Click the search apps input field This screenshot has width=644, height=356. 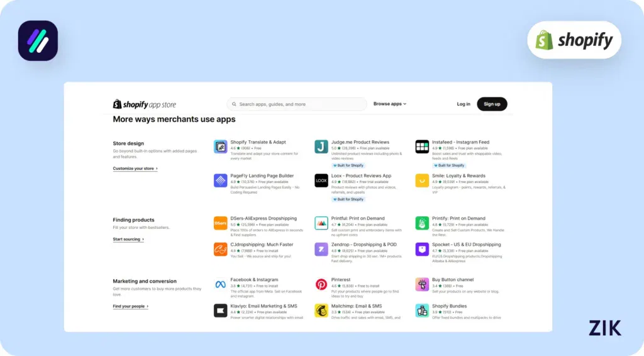(297, 104)
